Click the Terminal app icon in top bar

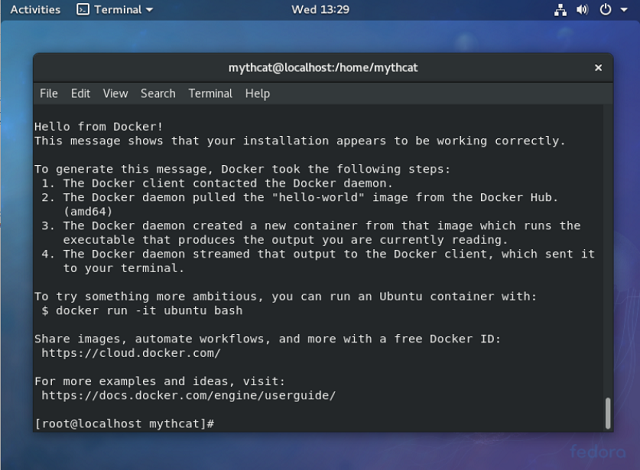coord(83,9)
